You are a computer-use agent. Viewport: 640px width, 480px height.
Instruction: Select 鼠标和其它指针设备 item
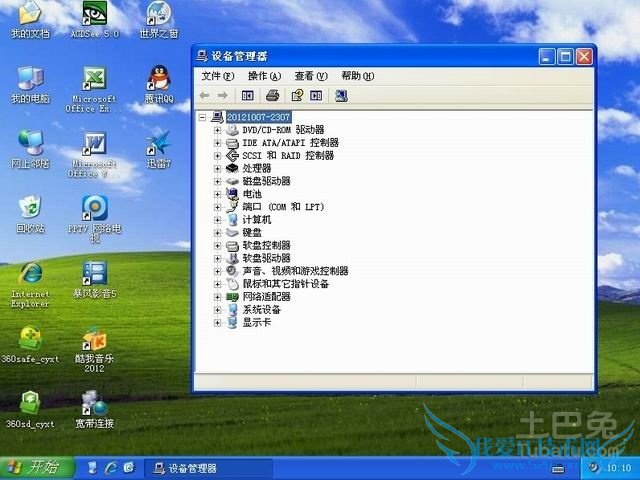pyautogui.click(x=286, y=284)
